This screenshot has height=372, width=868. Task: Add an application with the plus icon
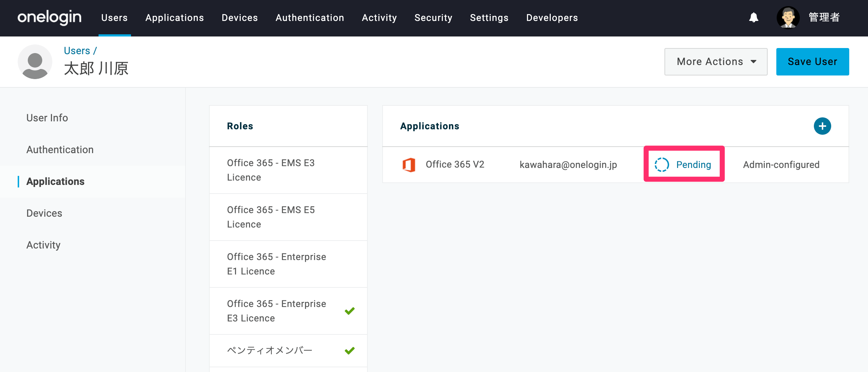point(822,126)
